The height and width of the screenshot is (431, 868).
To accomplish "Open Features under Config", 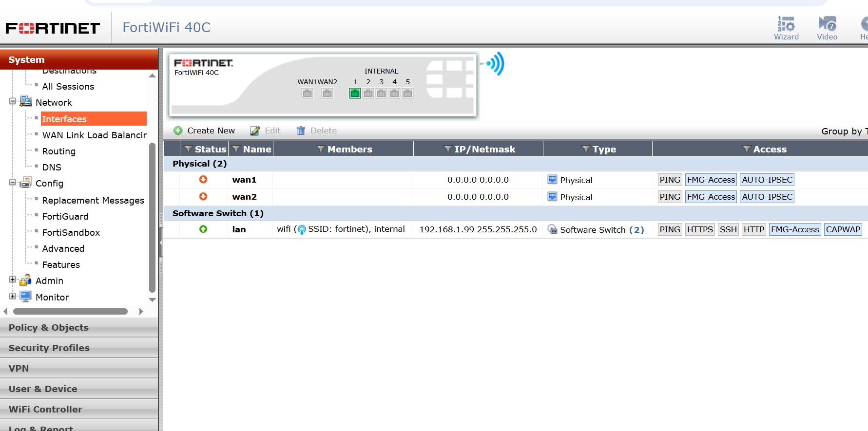I will tap(61, 264).
